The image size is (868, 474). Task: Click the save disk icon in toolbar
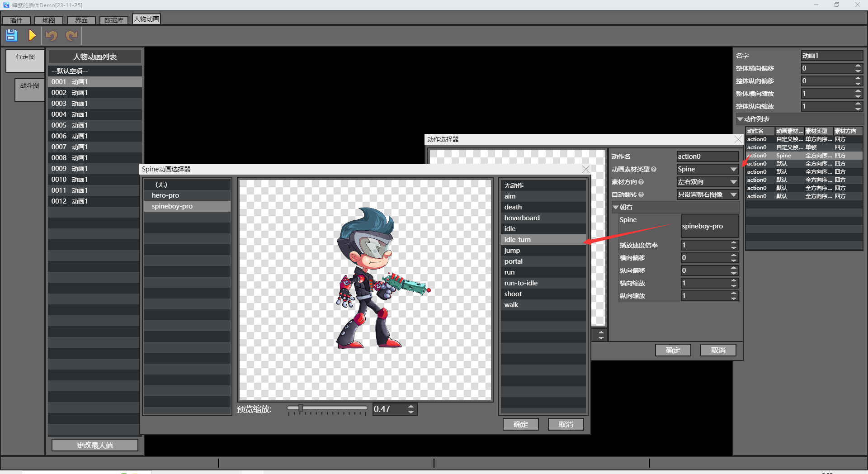click(x=12, y=35)
